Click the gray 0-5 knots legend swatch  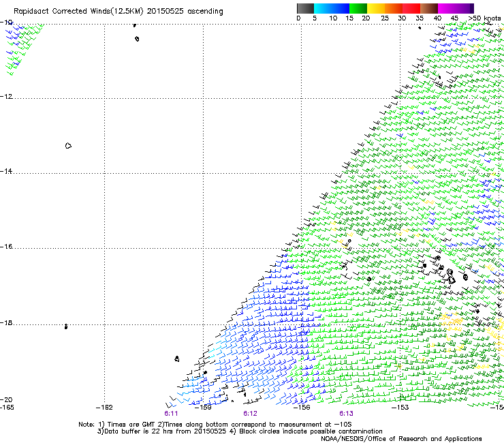[305, 8]
